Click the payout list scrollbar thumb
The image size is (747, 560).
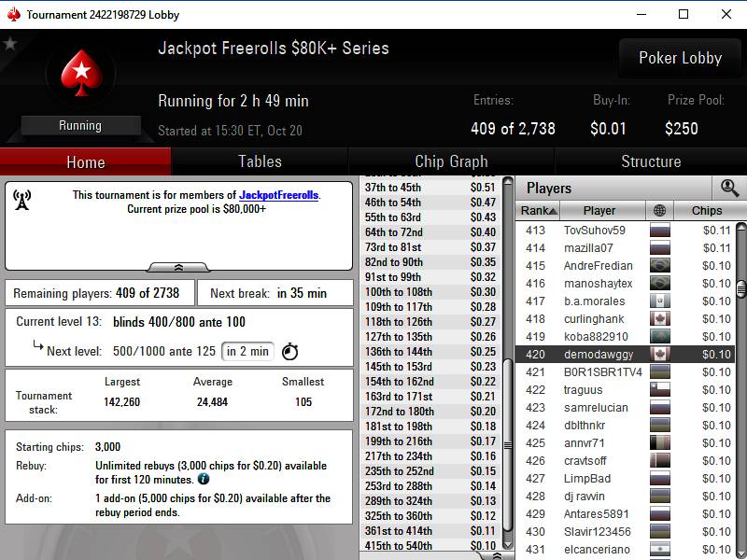click(x=508, y=445)
